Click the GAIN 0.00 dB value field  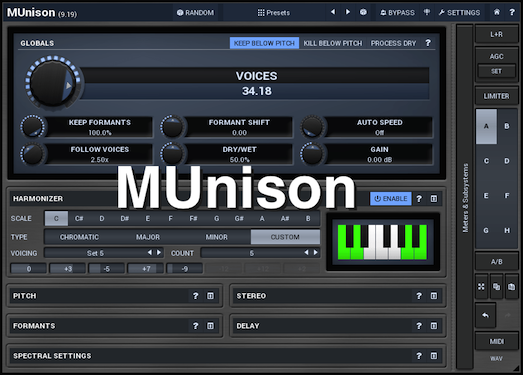coord(379,160)
